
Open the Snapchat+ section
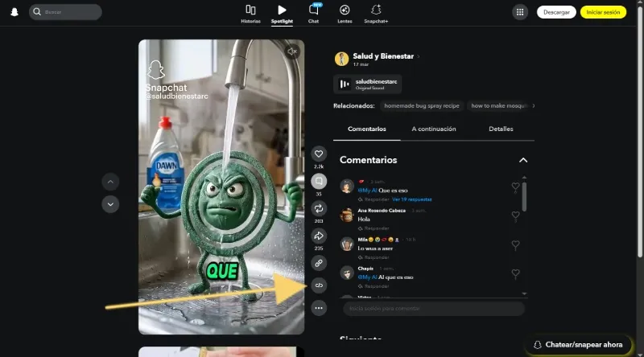pos(376,14)
